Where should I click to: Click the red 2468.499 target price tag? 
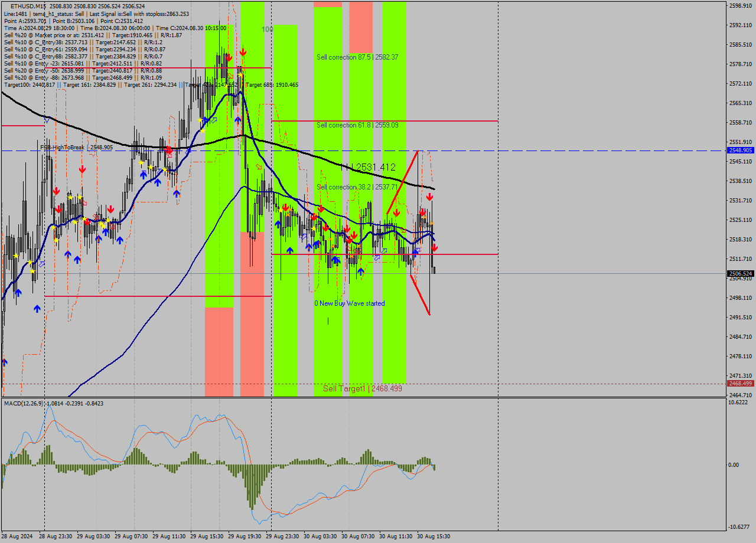click(x=741, y=384)
